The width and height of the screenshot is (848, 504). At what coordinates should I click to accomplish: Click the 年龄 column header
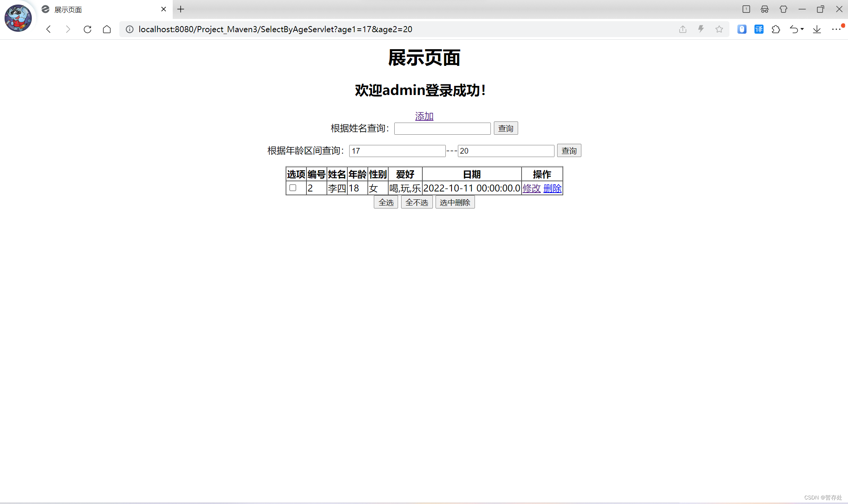point(358,174)
